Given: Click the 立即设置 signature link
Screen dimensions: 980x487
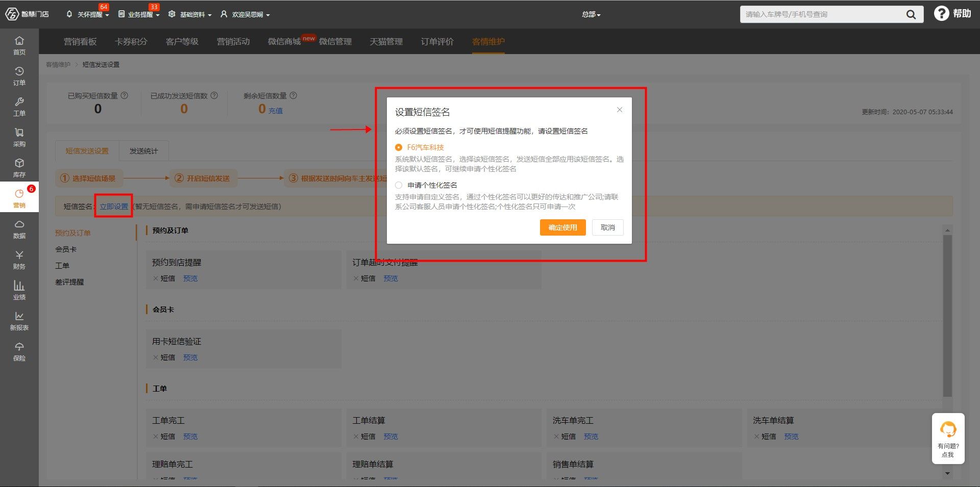Looking at the screenshot, I should (114, 207).
